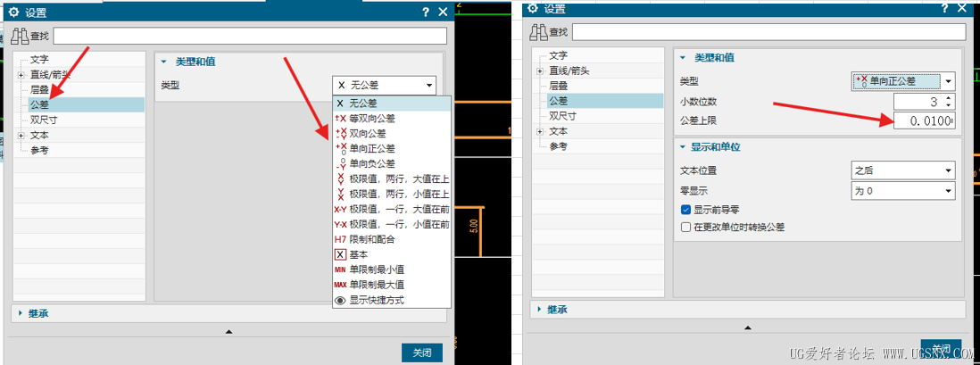This screenshot has width=980, height=365.
Task: Expand 直线/箭头 node in left dialog
Action: pyautogui.click(x=21, y=75)
